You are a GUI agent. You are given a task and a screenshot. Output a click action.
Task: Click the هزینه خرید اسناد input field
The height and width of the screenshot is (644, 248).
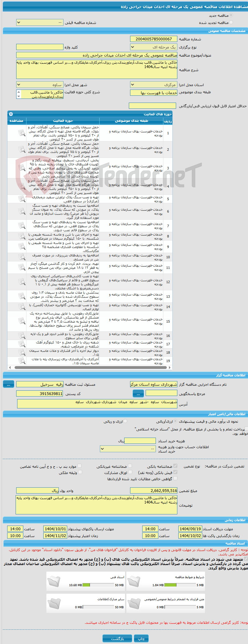tap(140, 441)
